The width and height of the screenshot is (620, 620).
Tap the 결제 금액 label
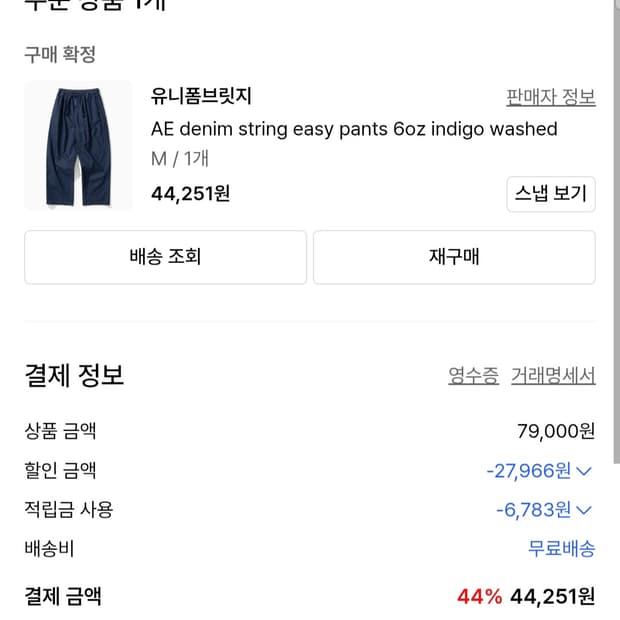click(63, 597)
